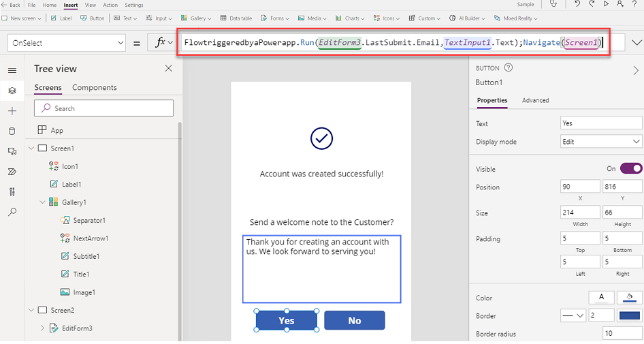Image resolution: width=644 pixels, height=344 pixels.
Task: Open the share user icon
Action: tap(620, 4)
